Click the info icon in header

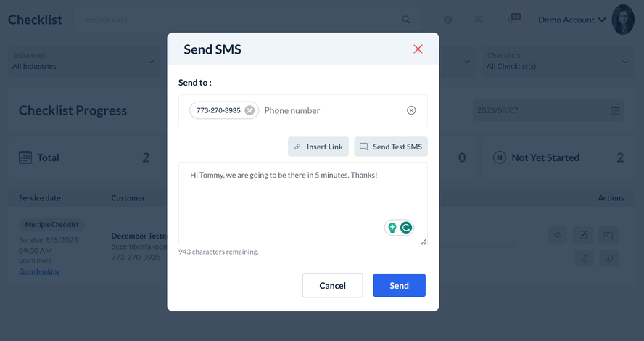[448, 20]
